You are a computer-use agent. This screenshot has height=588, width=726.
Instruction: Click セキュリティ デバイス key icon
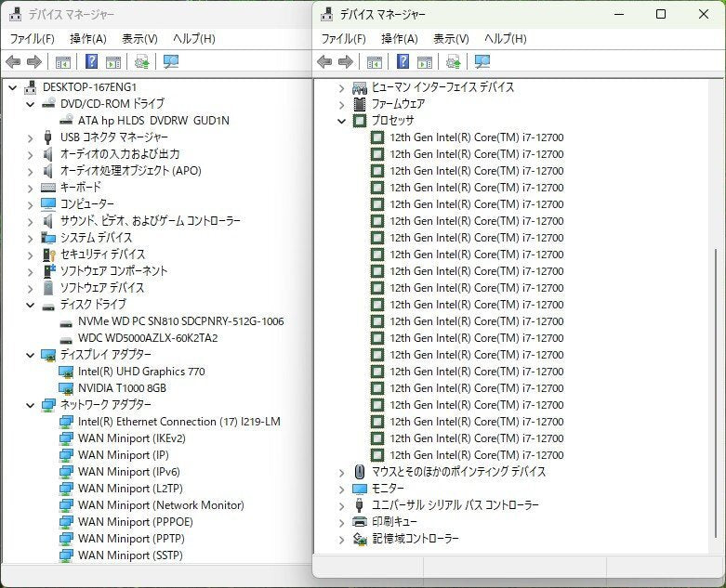48,255
